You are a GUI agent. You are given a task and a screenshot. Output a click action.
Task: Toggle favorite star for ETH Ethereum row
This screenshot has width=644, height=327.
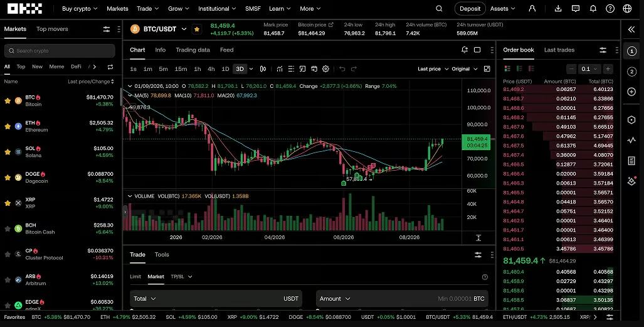coord(8,126)
